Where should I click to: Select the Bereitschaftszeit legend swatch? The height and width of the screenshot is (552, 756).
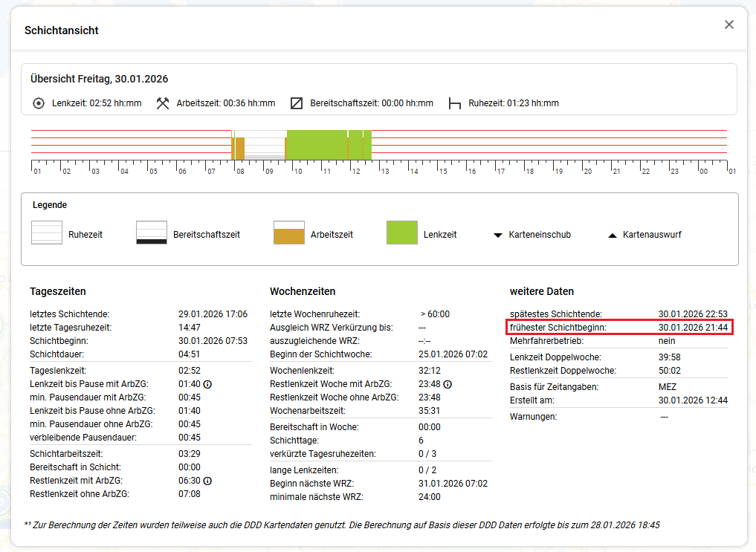[x=151, y=233]
